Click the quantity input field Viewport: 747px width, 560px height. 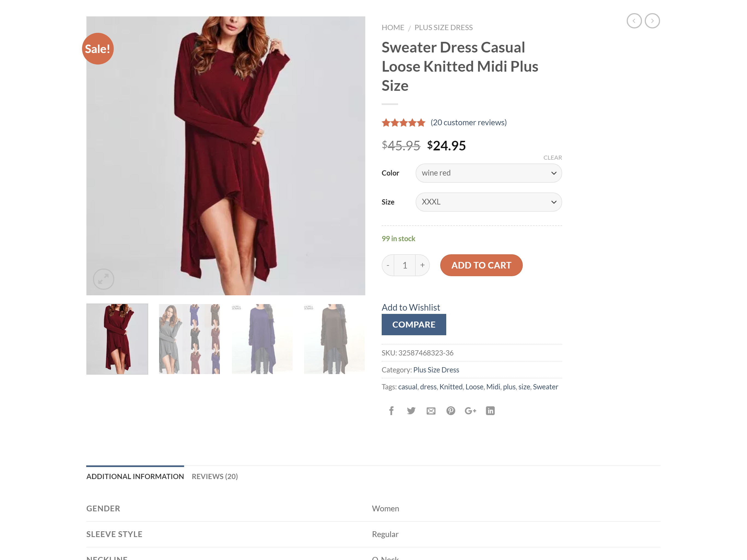coord(405,265)
